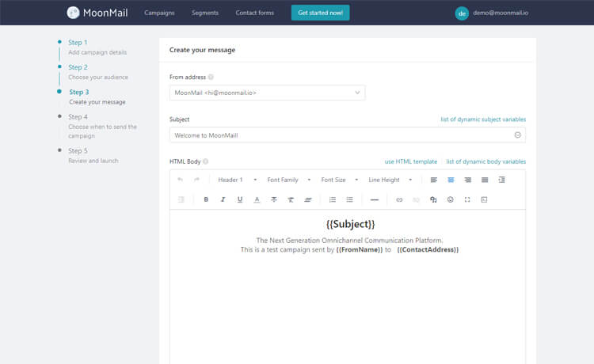Image resolution: width=594 pixels, height=364 pixels.
Task: Insert a link with the chain icon
Action: pyautogui.click(x=399, y=199)
